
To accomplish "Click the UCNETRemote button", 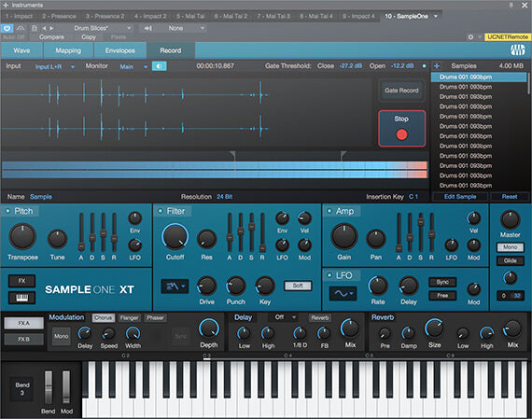I will coord(508,37).
